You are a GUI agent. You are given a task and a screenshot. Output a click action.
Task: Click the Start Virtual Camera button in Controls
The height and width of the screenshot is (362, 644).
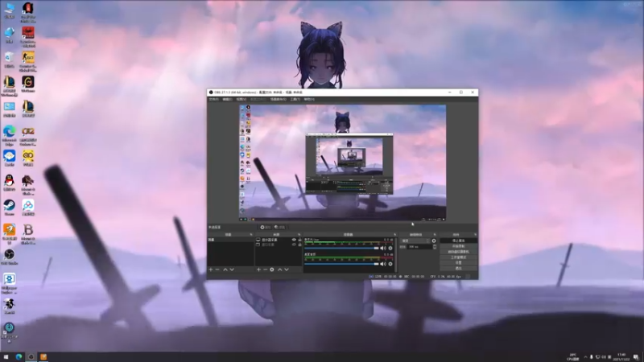tap(458, 252)
